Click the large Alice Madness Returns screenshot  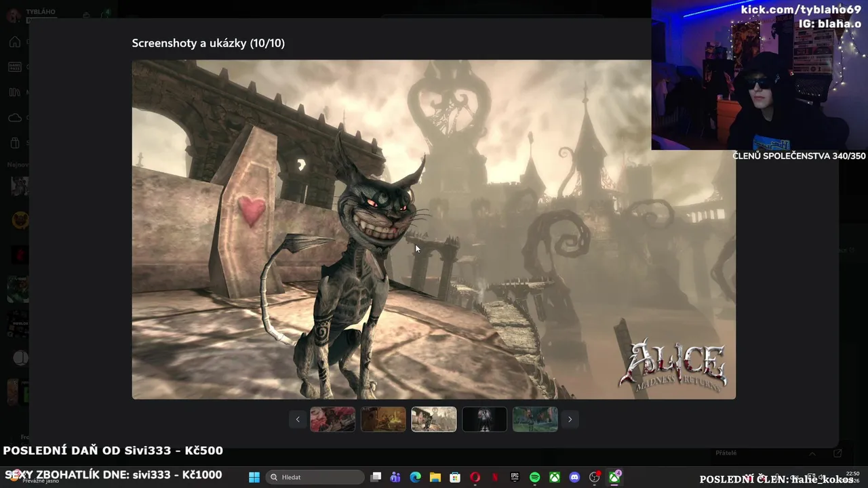tap(433, 230)
